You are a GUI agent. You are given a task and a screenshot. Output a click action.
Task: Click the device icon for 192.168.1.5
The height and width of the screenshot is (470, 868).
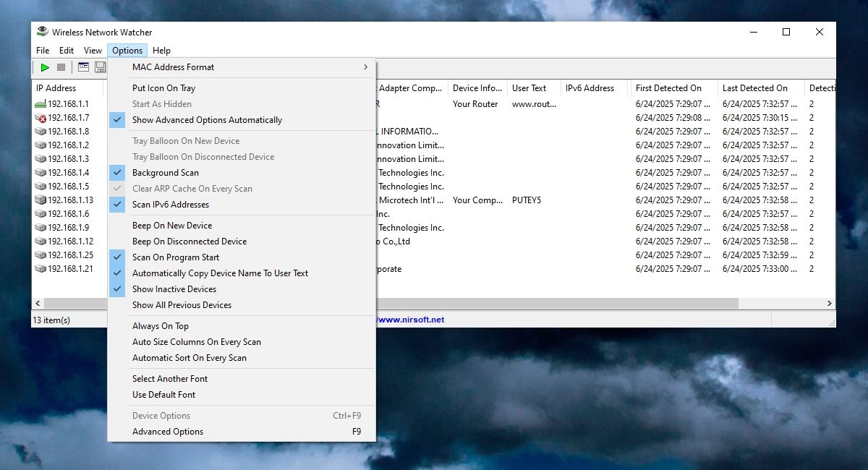41,187
